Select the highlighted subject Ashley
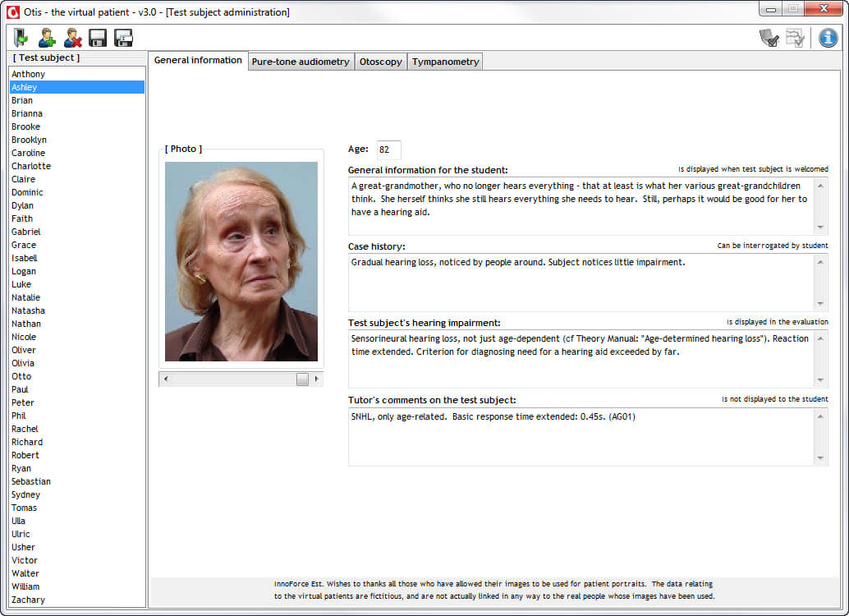849x616 pixels. (x=77, y=87)
